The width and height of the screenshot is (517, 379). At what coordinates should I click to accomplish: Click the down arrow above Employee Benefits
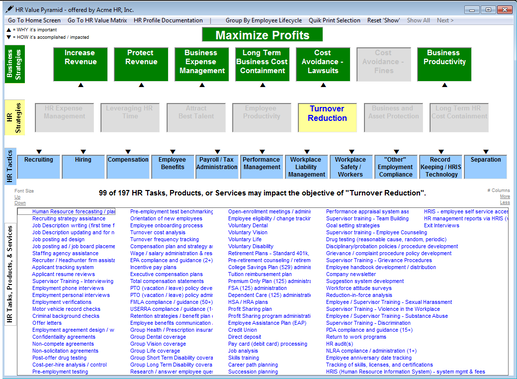[172, 152]
